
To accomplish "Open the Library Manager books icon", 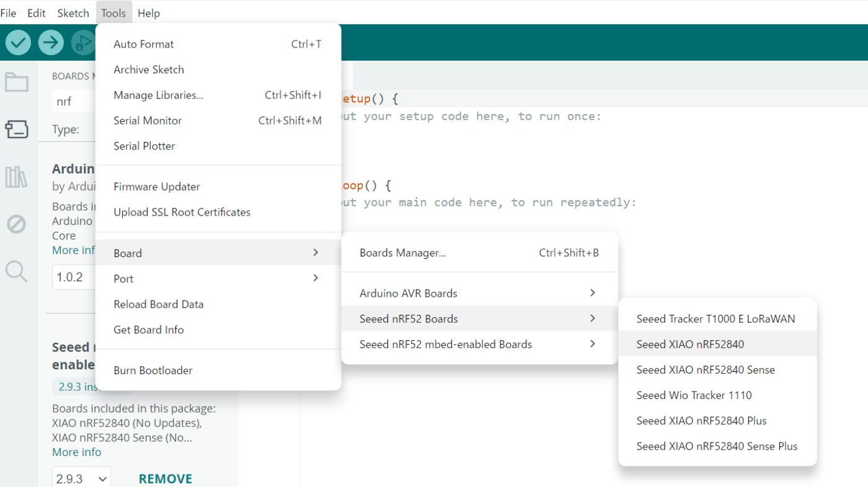I will click(x=17, y=177).
